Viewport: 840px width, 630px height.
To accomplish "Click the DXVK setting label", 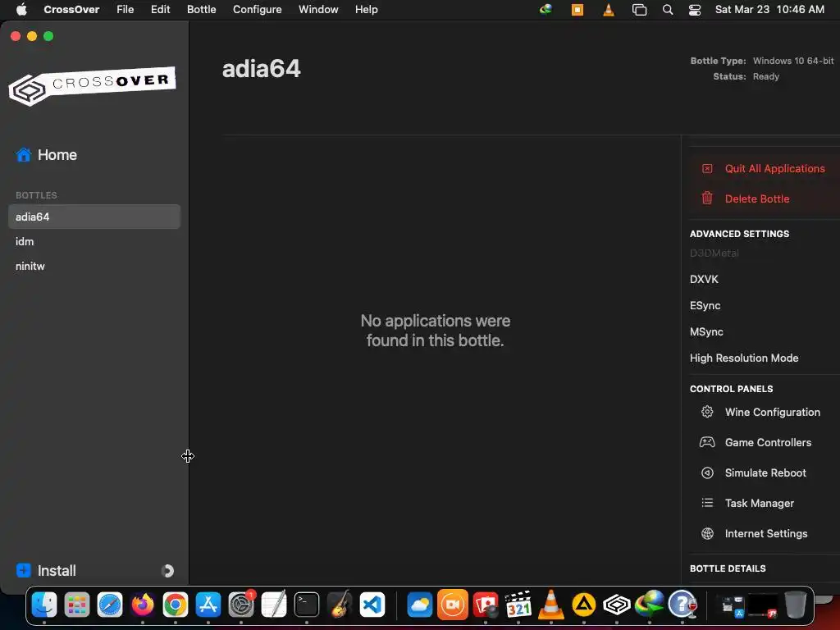I will tap(704, 279).
